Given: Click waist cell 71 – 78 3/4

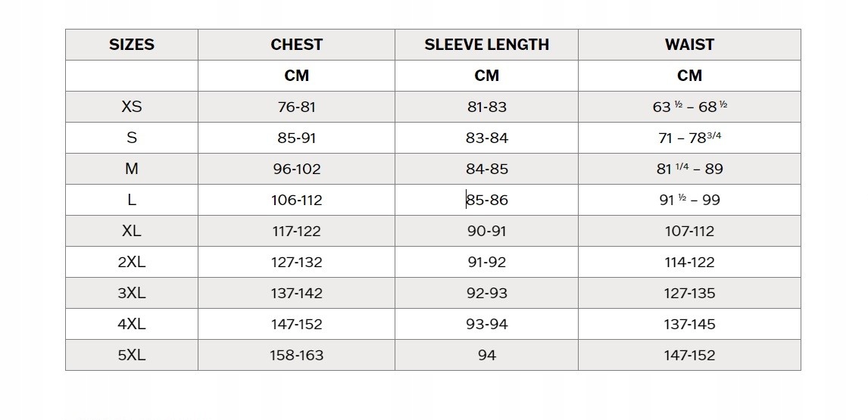Looking at the screenshot, I should (689, 138).
